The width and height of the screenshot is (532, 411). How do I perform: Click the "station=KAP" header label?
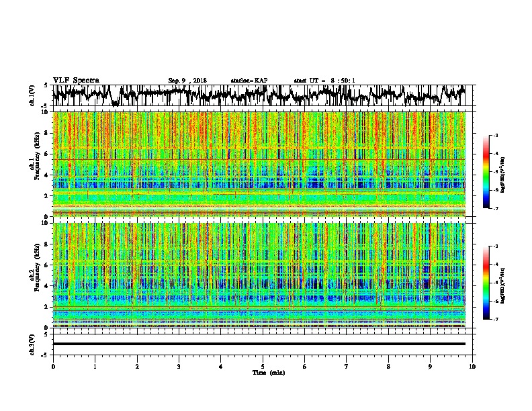pyautogui.click(x=249, y=81)
